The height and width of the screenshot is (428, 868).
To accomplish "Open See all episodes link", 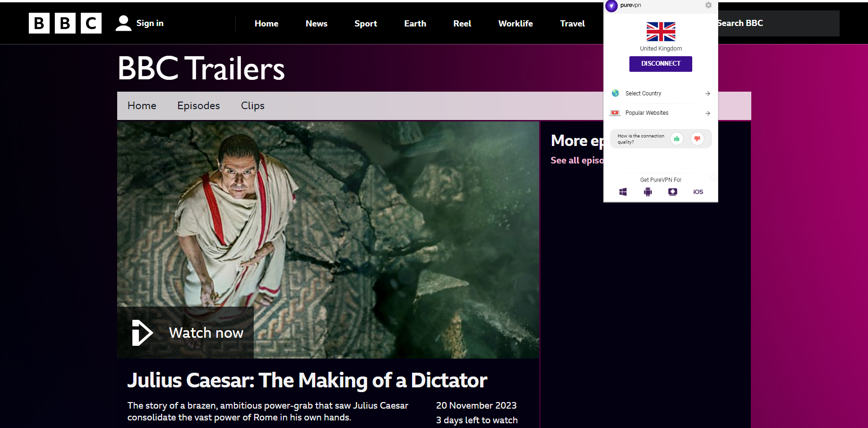I will [x=577, y=160].
